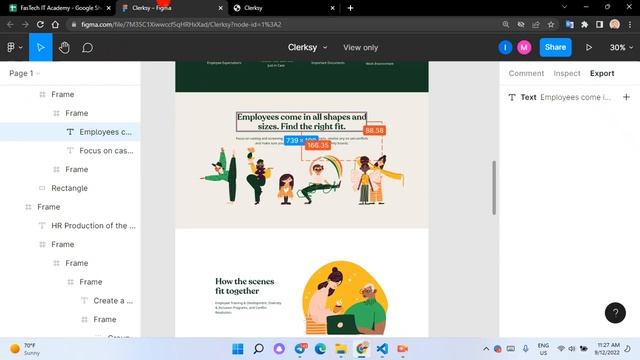Switch to FasTech IT Academy Google Sheets tab
The width and height of the screenshot is (640, 360).
click(60, 8)
